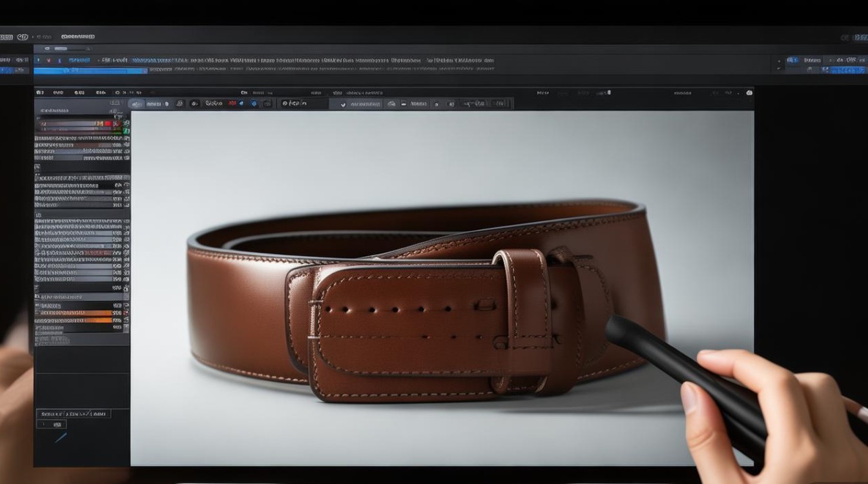
Task: Toggle the checkmark in the canvas toolbar
Action: click(x=343, y=105)
